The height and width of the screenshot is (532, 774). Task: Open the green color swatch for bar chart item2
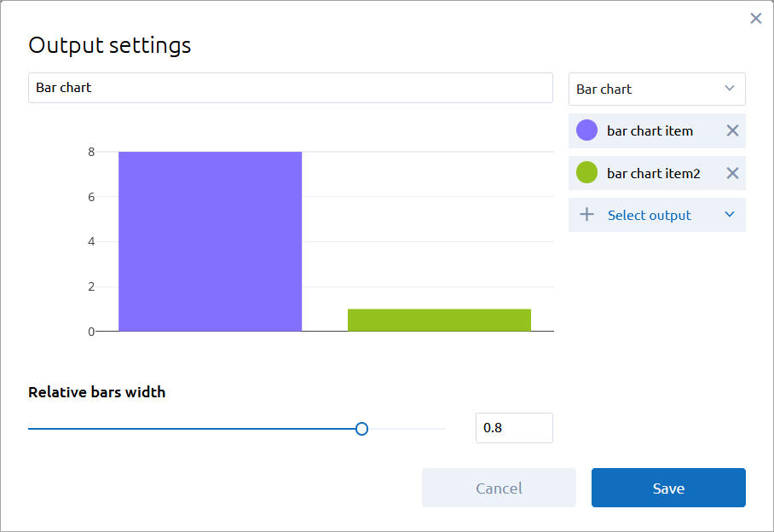587,173
